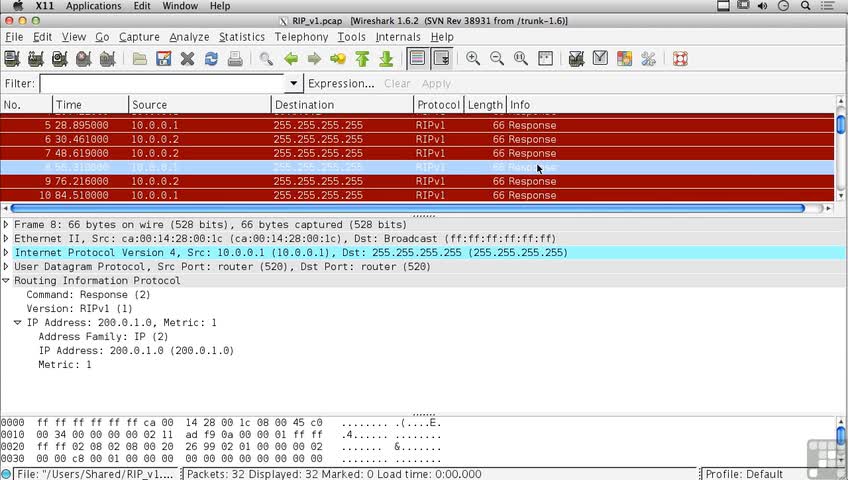Screen dimensions: 848x480
Task: Restart the live capture icon
Action: (x=107, y=58)
